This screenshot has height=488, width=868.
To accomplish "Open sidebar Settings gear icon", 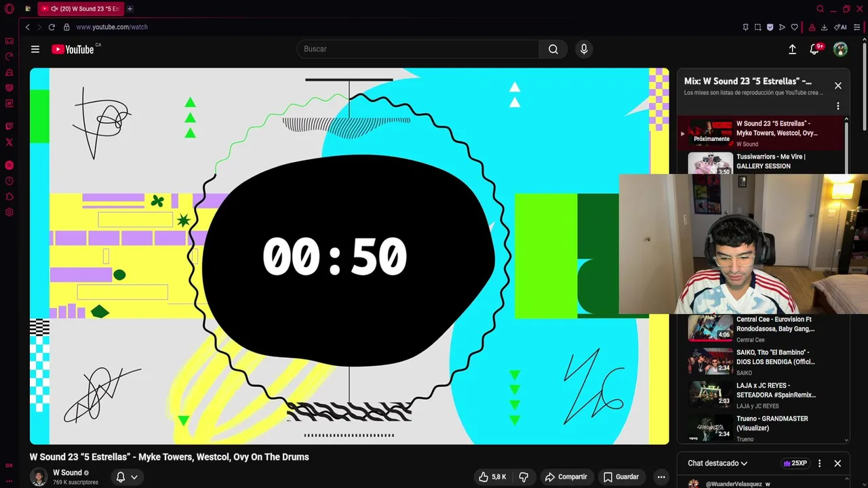I will click(x=9, y=212).
